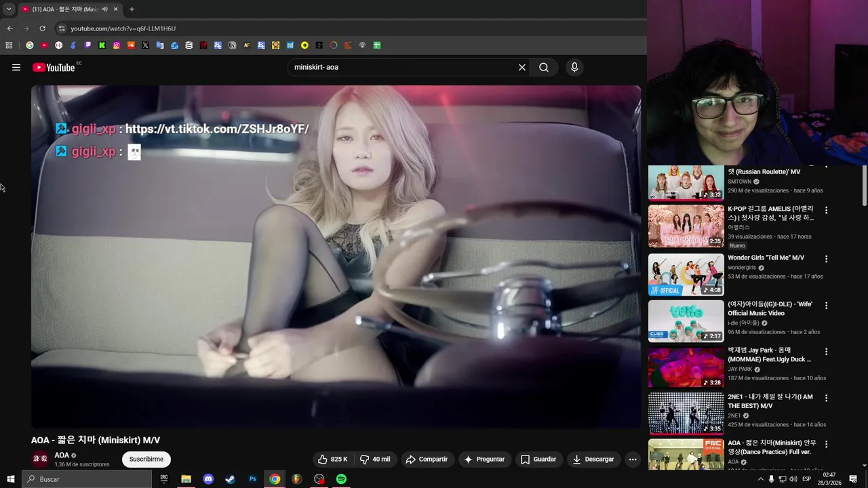Viewport: 868px width, 488px height.
Task: Open the Windows notification center
Action: 853,479
